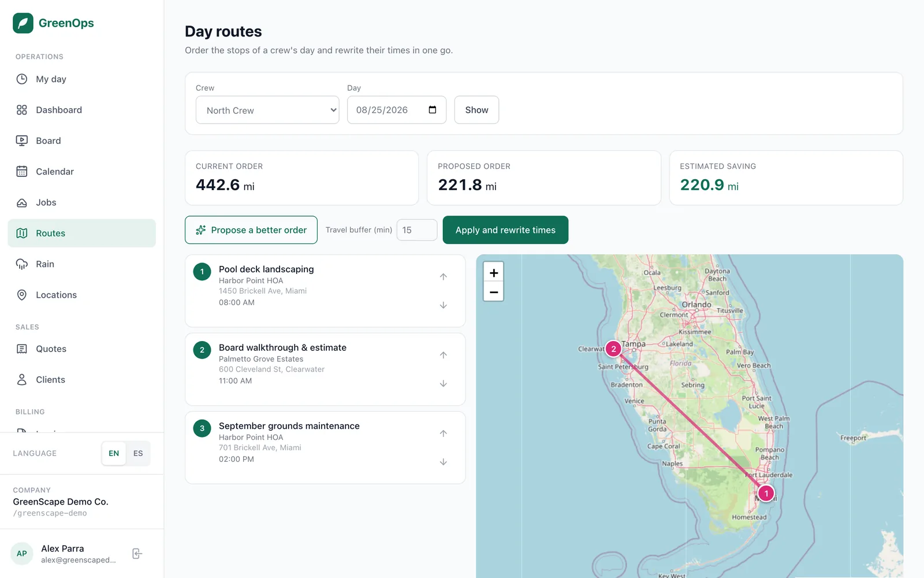924x578 pixels.
Task: Open Locations in sidebar
Action: pyautogui.click(x=81, y=295)
